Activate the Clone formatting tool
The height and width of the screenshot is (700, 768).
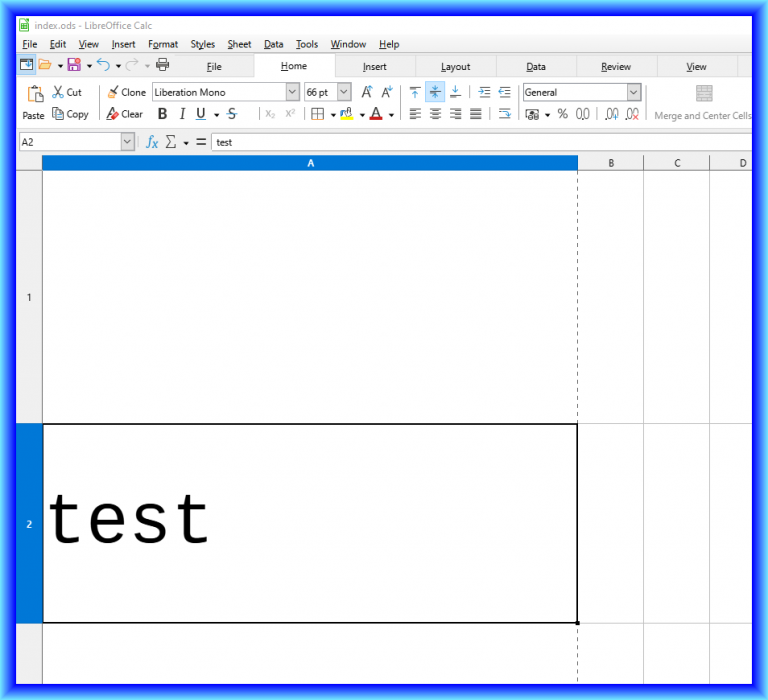pos(126,92)
